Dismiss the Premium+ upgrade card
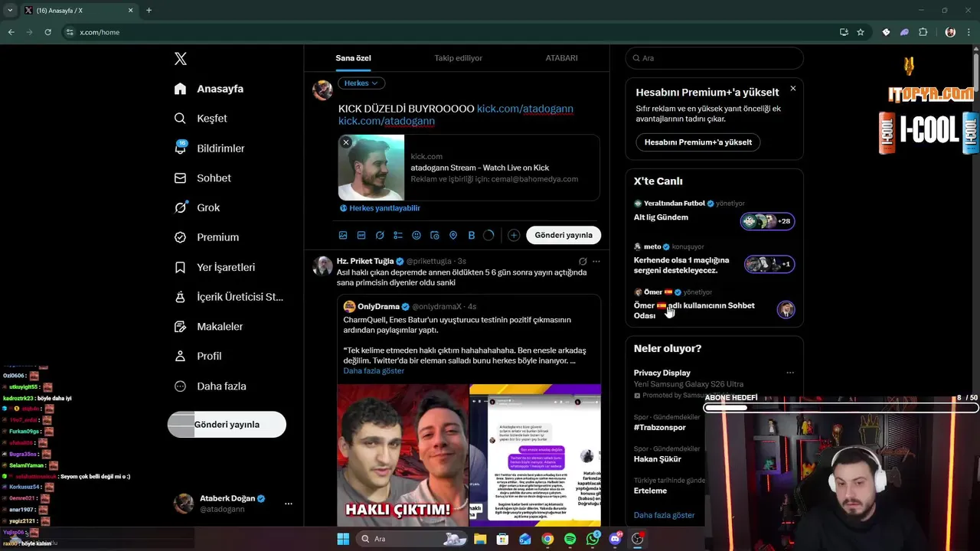 pos(793,89)
